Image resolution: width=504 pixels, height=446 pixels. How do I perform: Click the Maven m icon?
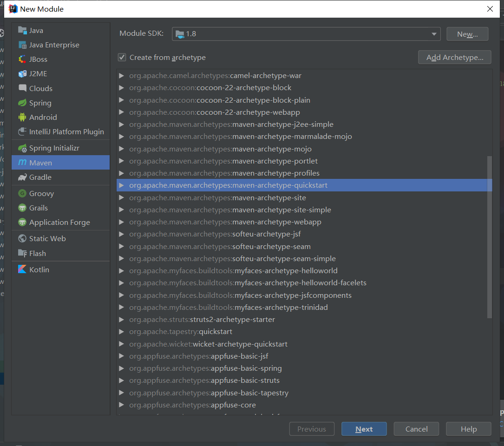click(22, 163)
